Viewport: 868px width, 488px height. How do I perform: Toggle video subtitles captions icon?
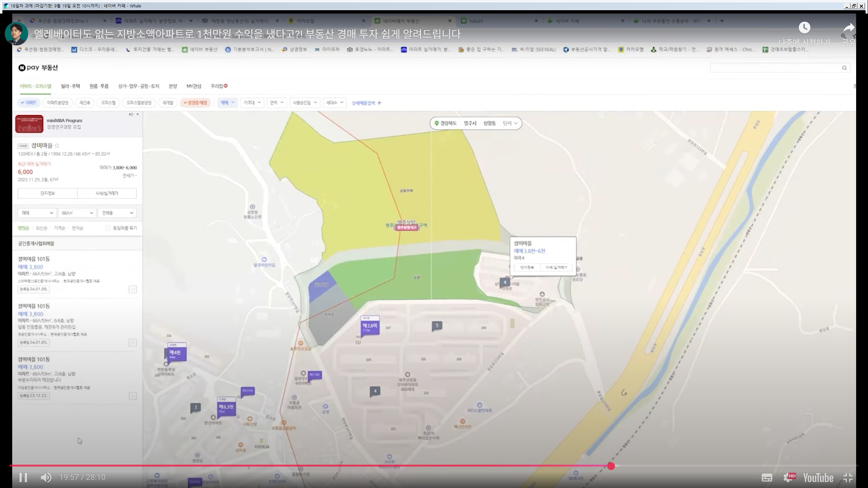(767, 477)
